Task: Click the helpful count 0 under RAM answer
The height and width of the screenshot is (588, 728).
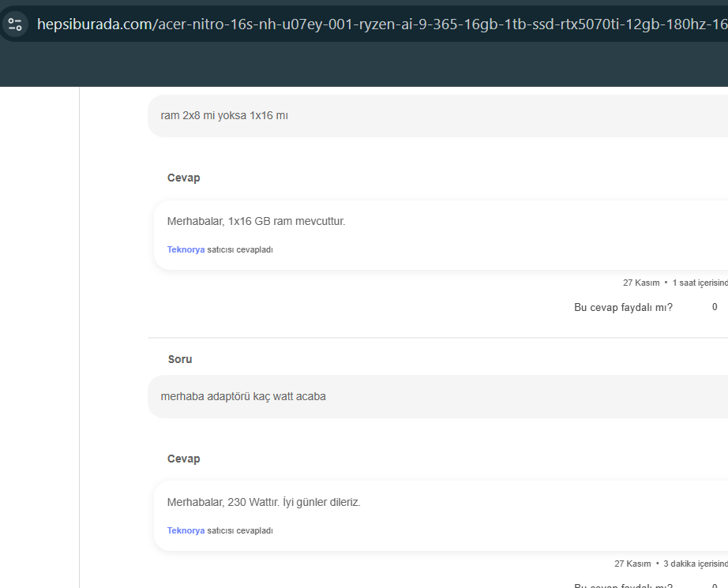Action: 715,307
